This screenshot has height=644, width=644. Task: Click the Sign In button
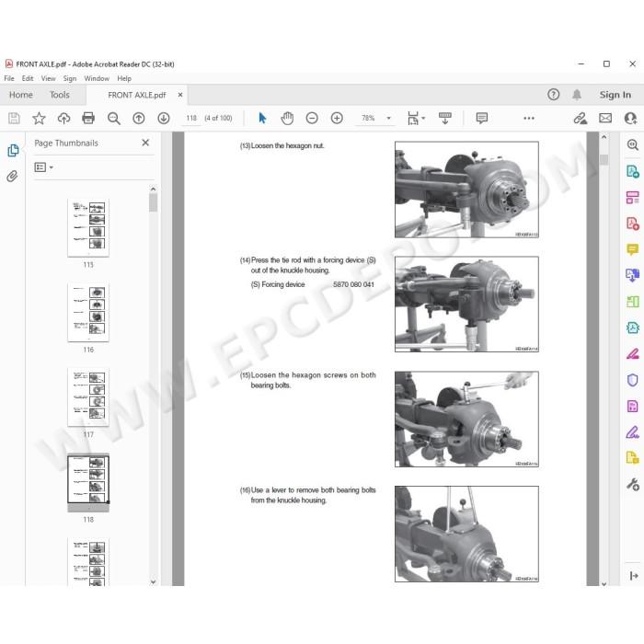pyautogui.click(x=615, y=95)
